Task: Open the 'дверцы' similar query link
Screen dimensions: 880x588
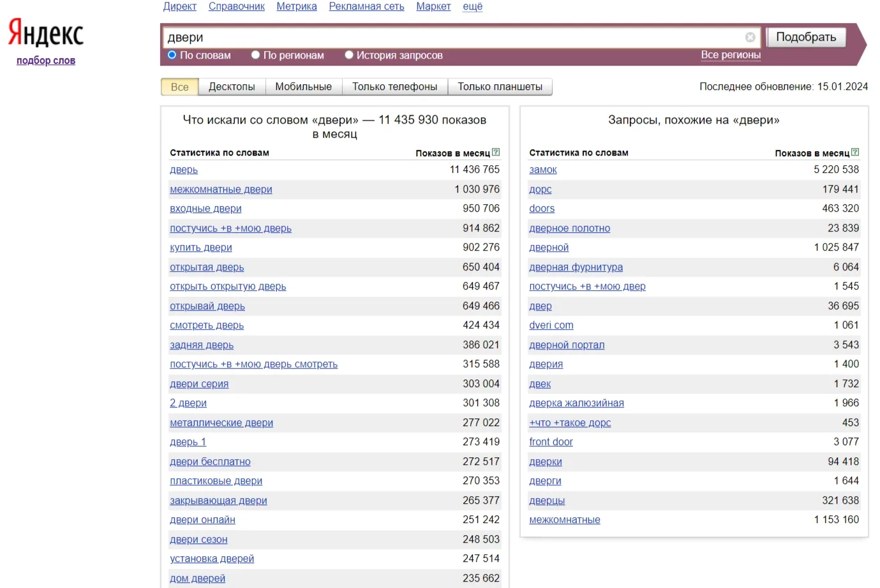Action: click(x=547, y=501)
